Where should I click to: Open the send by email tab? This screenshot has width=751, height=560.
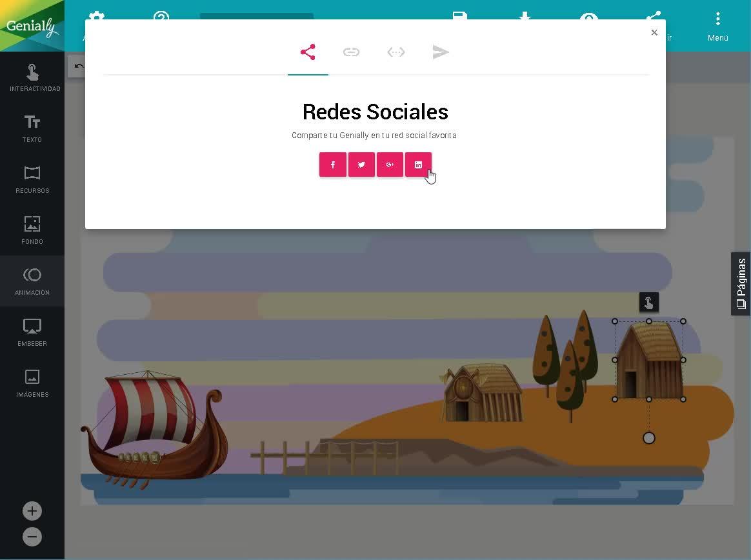pyautogui.click(x=441, y=52)
